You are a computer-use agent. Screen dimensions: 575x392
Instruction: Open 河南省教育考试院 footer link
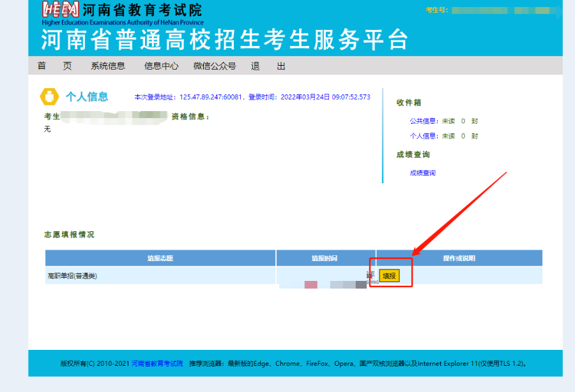click(x=157, y=363)
